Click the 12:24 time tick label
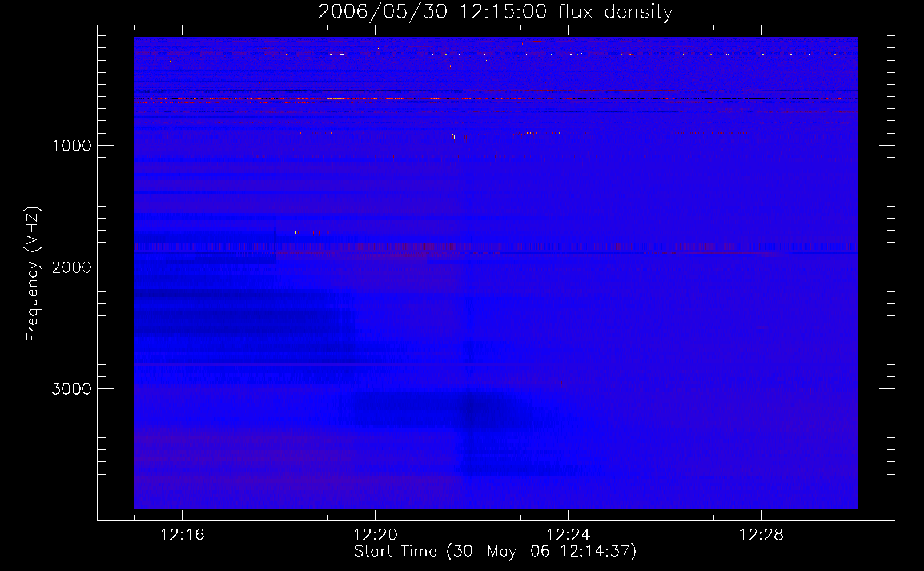 click(x=568, y=535)
